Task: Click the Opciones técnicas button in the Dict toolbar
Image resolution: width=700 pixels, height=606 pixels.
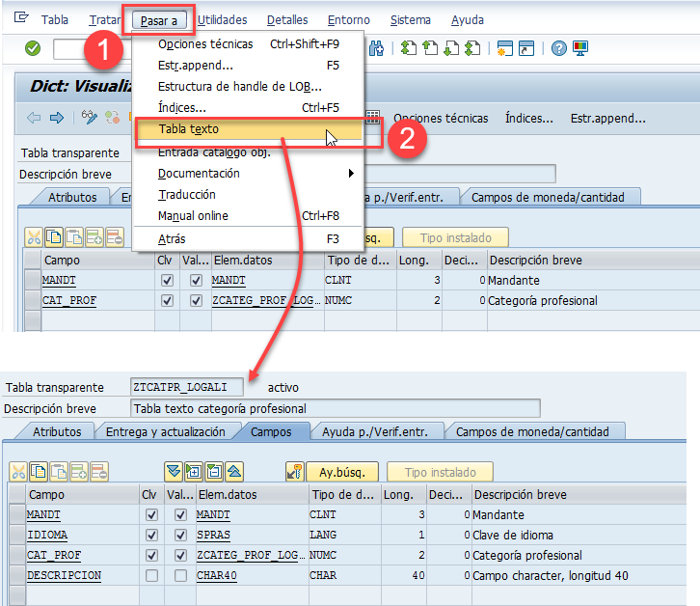Action: pyautogui.click(x=441, y=118)
